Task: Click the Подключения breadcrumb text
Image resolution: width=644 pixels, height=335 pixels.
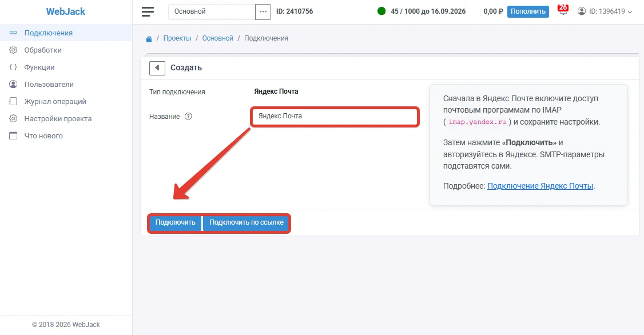Action: [x=266, y=38]
